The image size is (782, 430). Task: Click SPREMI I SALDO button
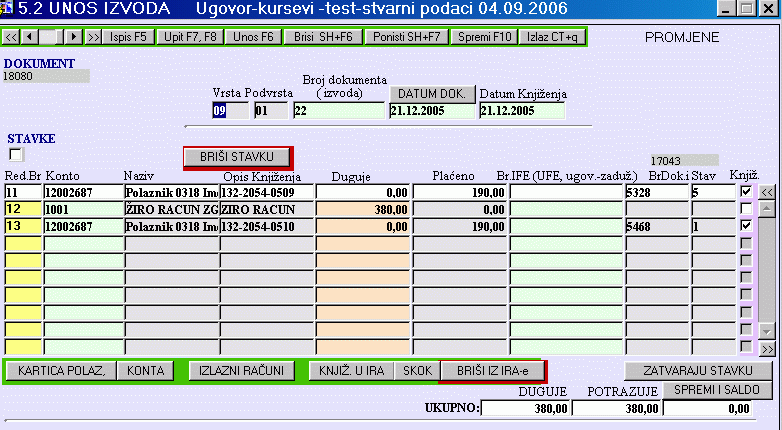pyautogui.click(x=717, y=390)
